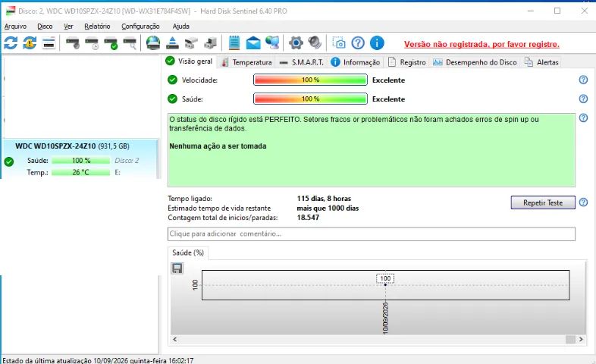Select the Visão geral tab
This screenshot has height=364, width=596.
(190, 61)
